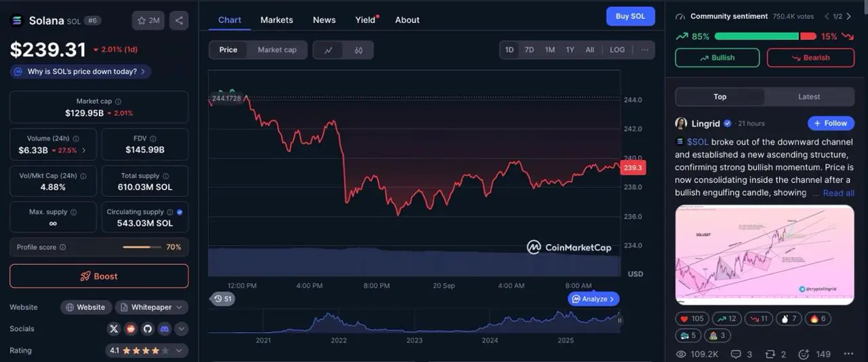Screen dimensions: 868x362
Task: Open Total supply info icon
Action: coord(165,176)
